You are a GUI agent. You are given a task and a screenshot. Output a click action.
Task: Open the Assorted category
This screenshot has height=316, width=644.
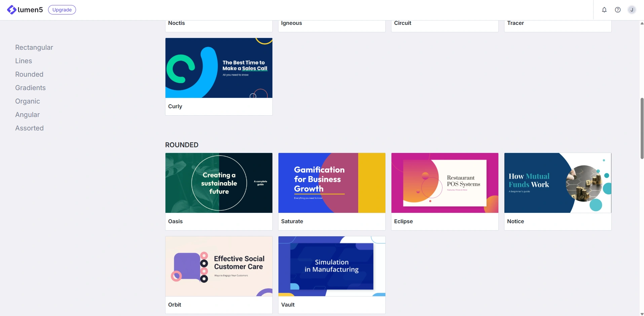coord(29,128)
